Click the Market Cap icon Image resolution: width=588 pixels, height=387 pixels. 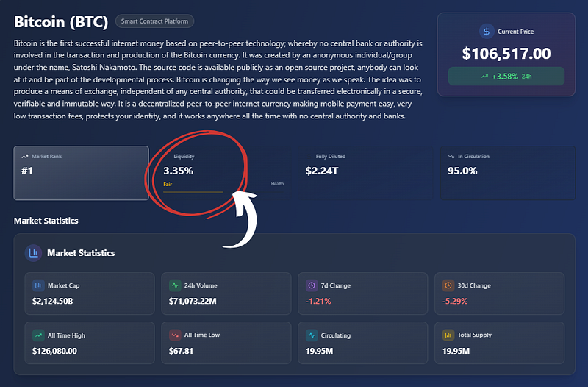point(38,285)
